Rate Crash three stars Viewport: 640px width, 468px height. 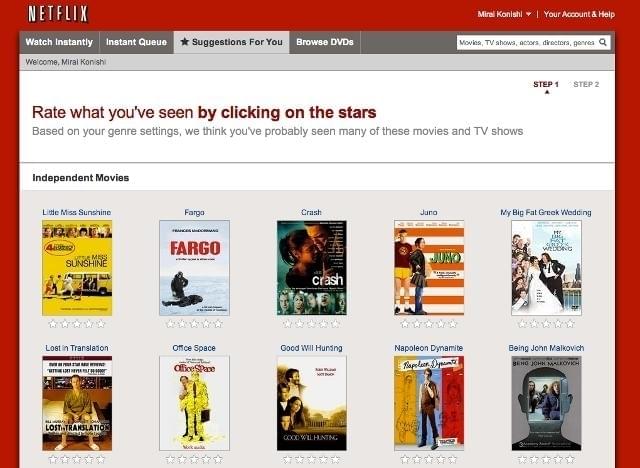(311, 324)
